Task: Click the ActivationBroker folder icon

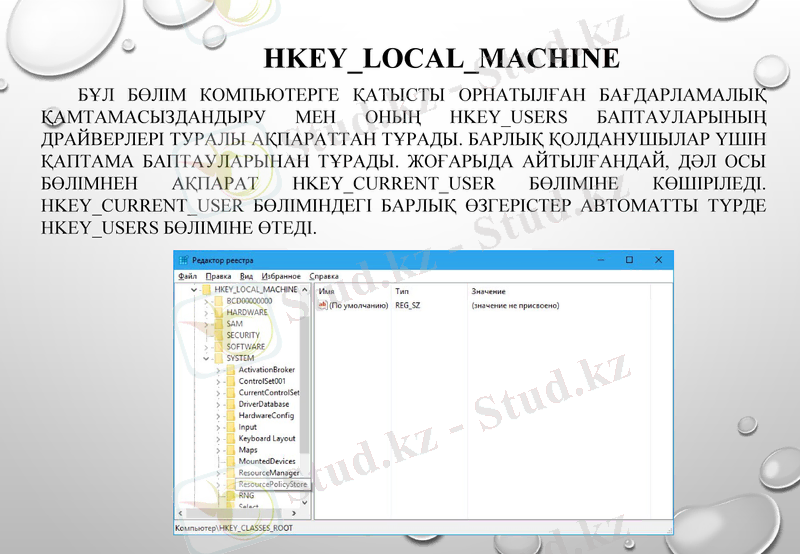Action: click(231, 370)
